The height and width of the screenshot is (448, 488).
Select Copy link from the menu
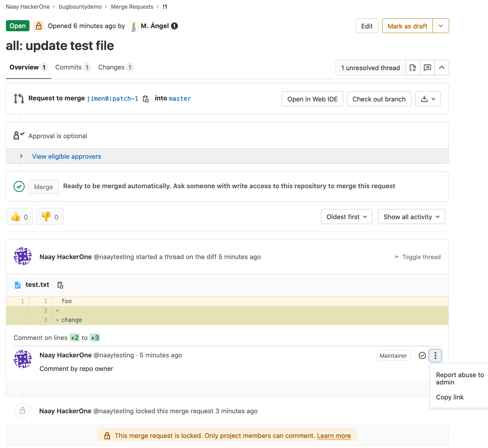(x=450, y=397)
